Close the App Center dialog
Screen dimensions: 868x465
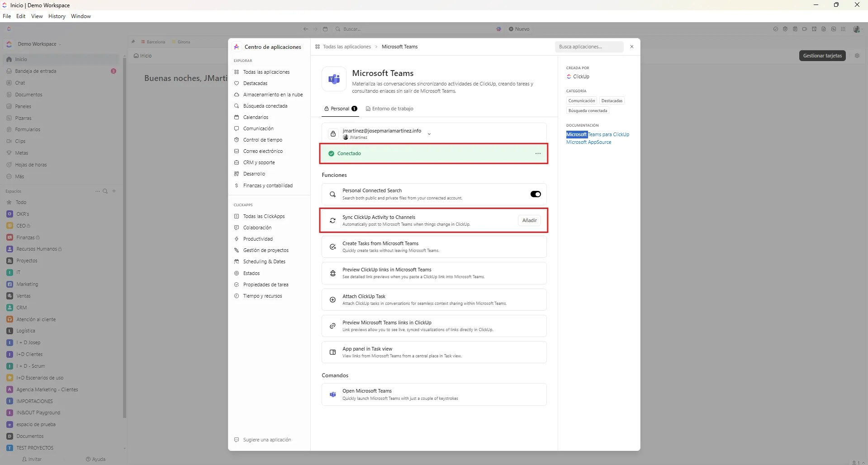(631, 47)
